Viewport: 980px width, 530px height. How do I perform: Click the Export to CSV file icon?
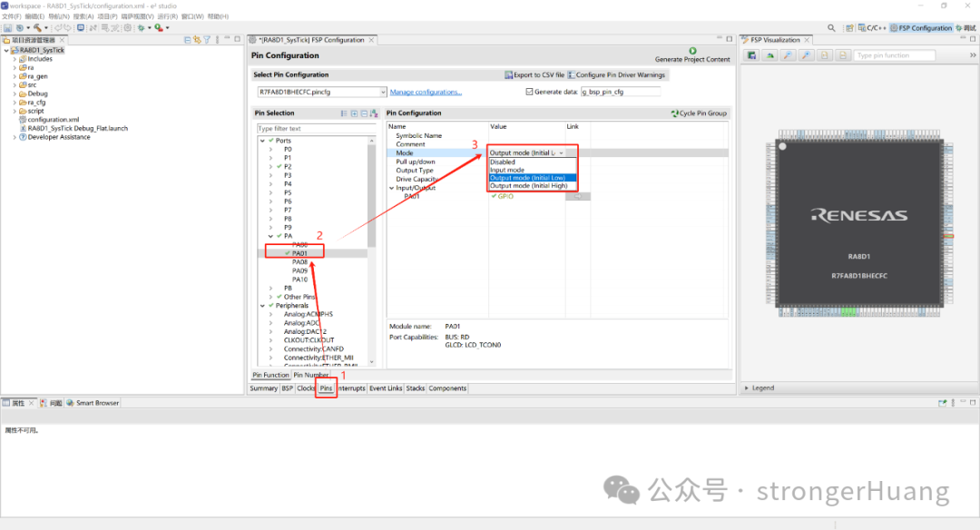(508, 74)
